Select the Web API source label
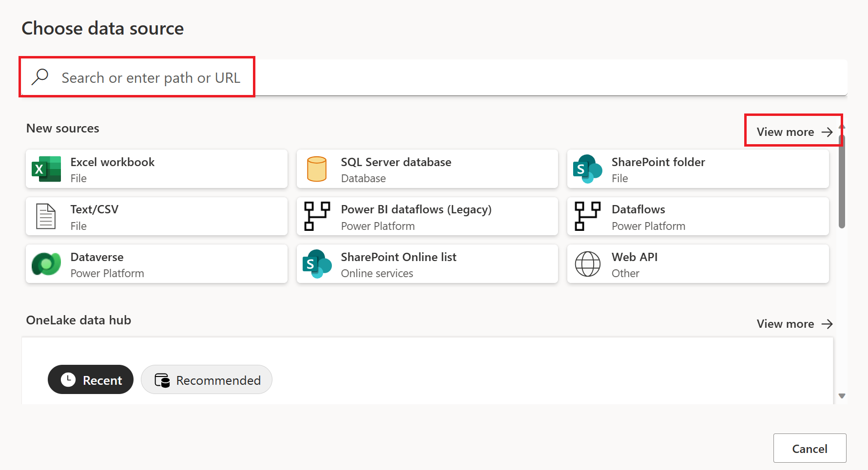 point(635,257)
